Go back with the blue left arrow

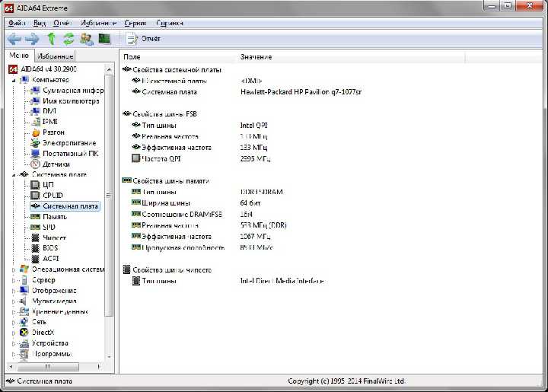[x=14, y=39]
